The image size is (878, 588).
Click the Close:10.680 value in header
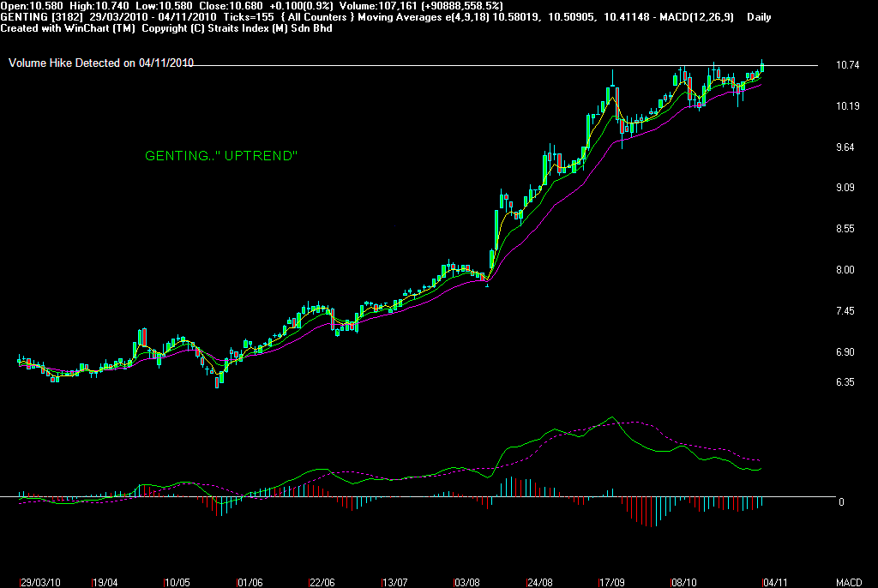coord(231,6)
